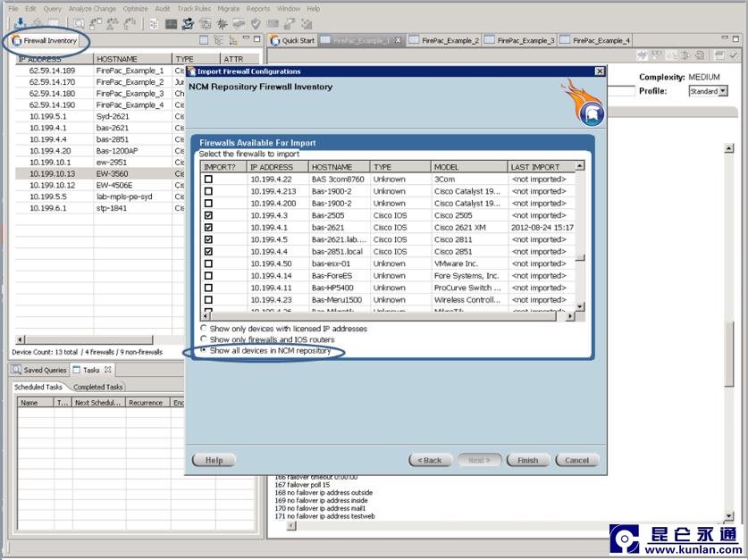Click the Finish button
The width and height of the screenshot is (748, 560).
[527, 460]
